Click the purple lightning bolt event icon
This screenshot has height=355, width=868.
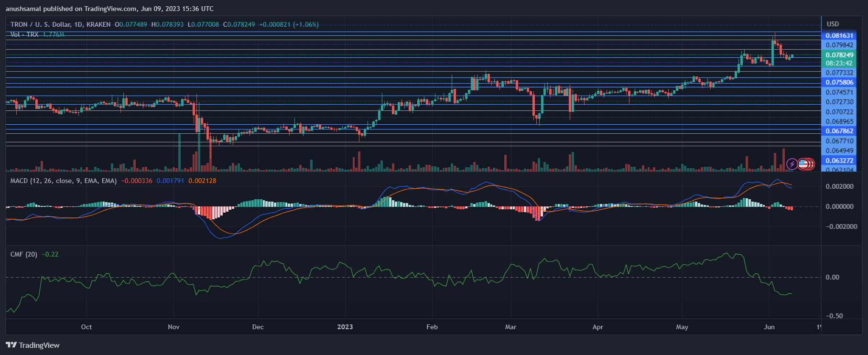(792, 164)
